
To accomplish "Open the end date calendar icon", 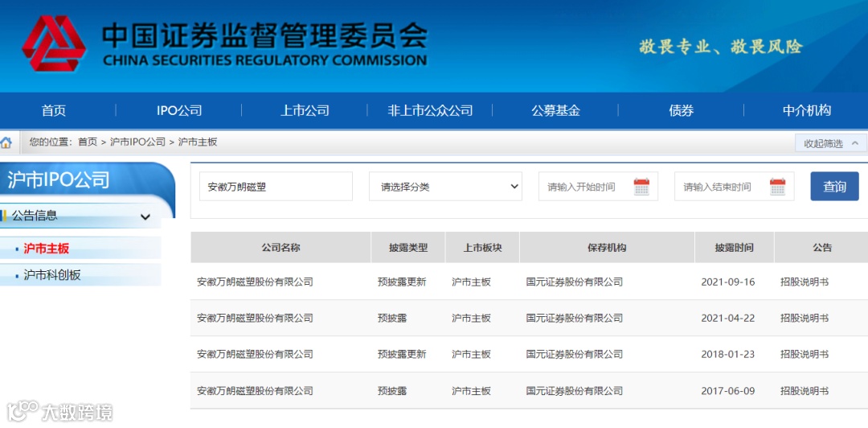I will pos(778,187).
